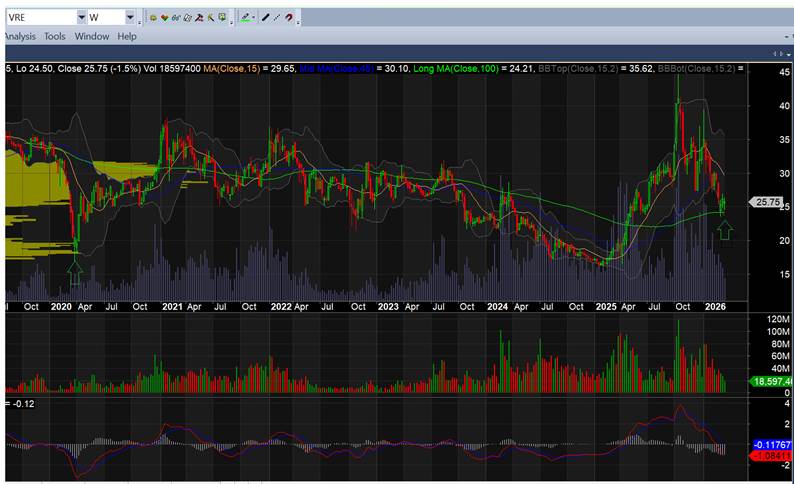
Task: Expand the VRE symbol dropdown
Action: click(79, 18)
